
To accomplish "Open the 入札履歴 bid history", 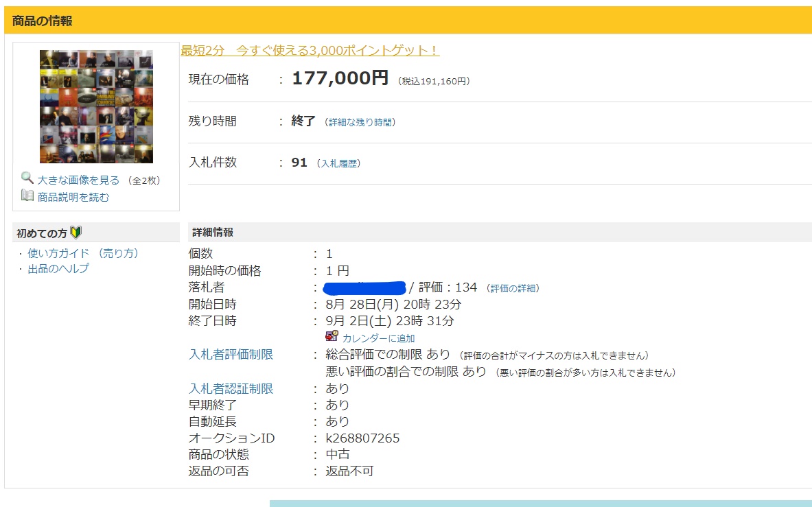I will pyautogui.click(x=338, y=163).
